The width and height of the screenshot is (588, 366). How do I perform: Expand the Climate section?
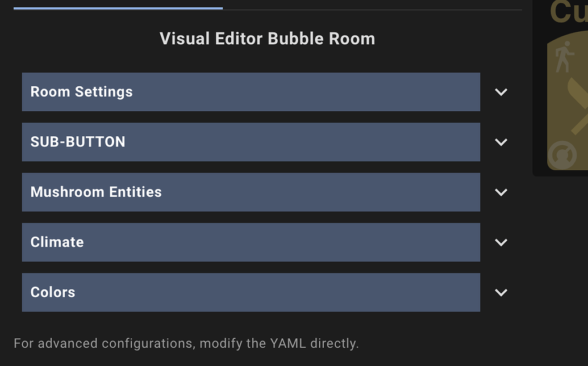point(251,242)
